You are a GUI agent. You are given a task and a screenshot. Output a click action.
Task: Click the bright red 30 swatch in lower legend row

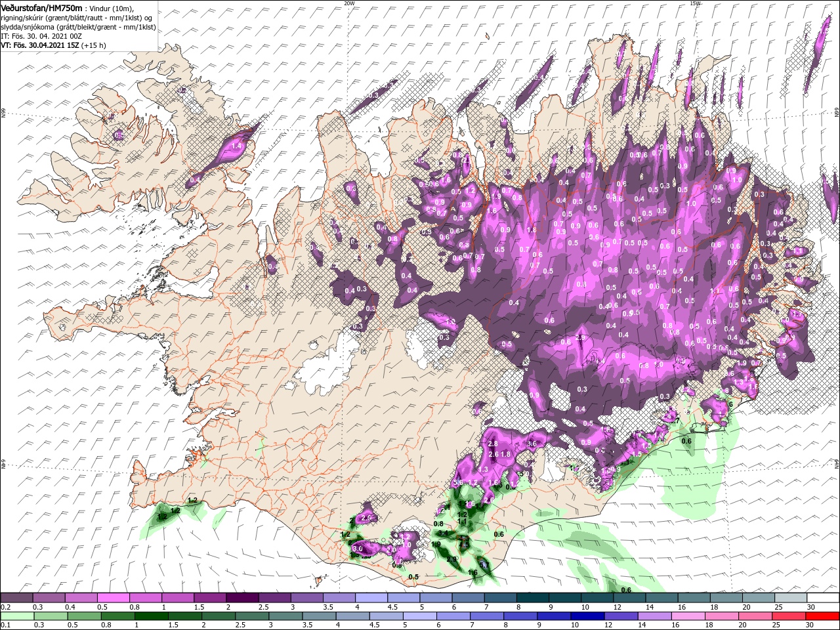click(x=822, y=616)
